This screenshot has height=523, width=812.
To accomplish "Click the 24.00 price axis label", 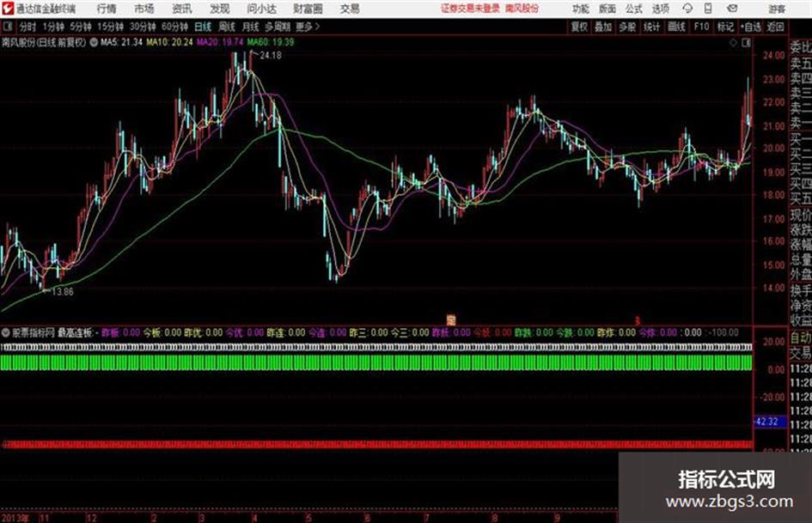I will (x=773, y=56).
